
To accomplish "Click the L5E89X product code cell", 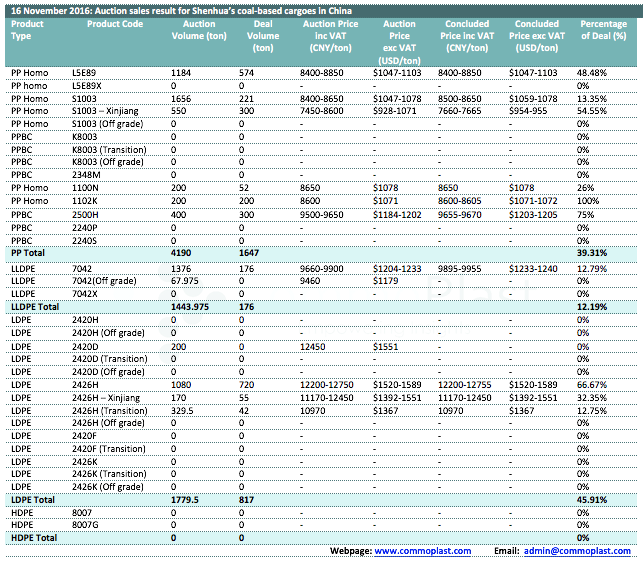I will pos(88,87).
